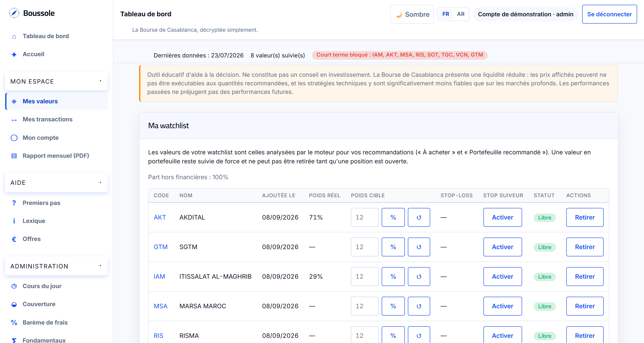644x343 pixels.
Task: Open Tableau de bord in sidebar
Action: pyautogui.click(x=56, y=36)
